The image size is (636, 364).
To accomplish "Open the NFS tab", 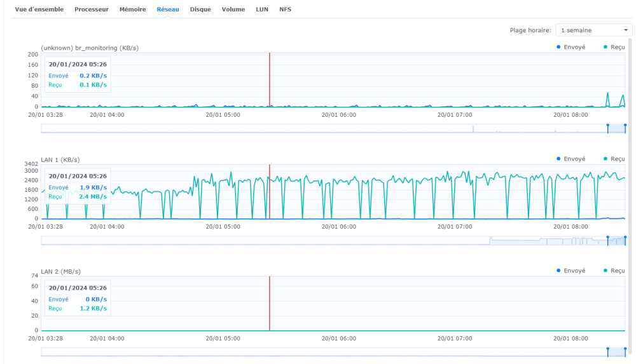I will pyautogui.click(x=285, y=10).
